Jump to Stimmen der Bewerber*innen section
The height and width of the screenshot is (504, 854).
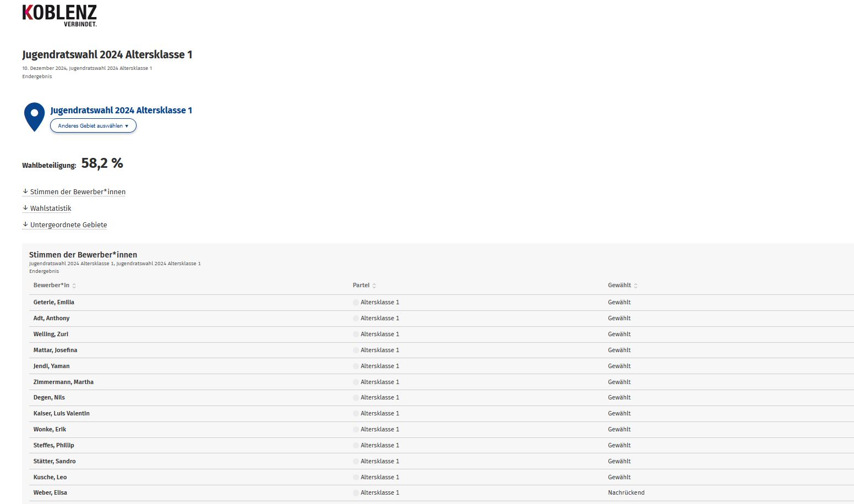[x=78, y=192]
